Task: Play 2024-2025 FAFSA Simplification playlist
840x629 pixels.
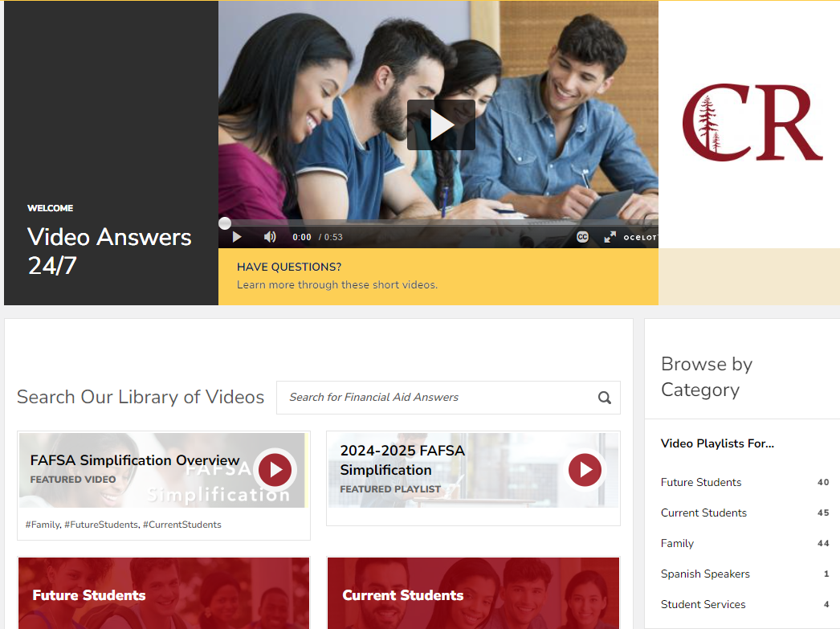Action: click(x=585, y=470)
